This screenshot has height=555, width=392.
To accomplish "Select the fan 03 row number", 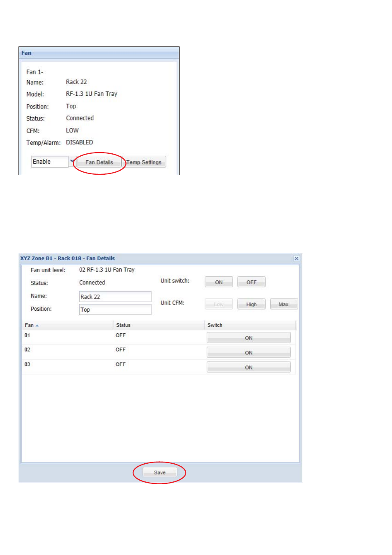I will click(x=27, y=364).
